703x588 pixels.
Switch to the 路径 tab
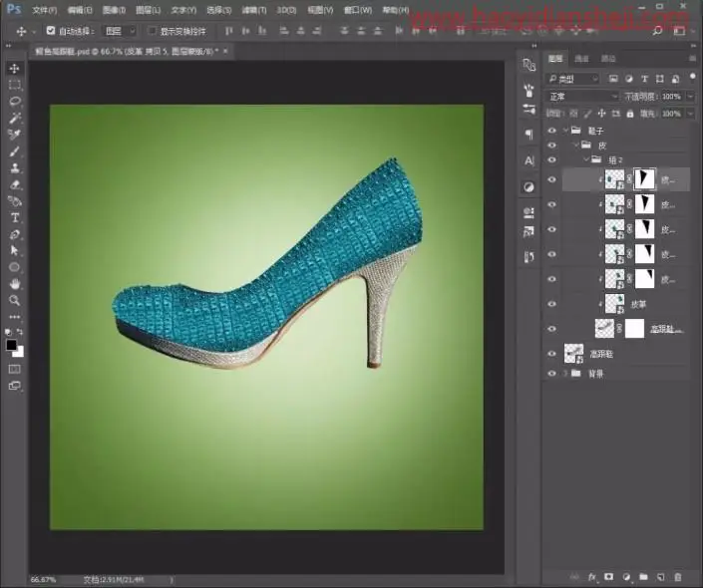pyautogui.click(x=608, y=59)
